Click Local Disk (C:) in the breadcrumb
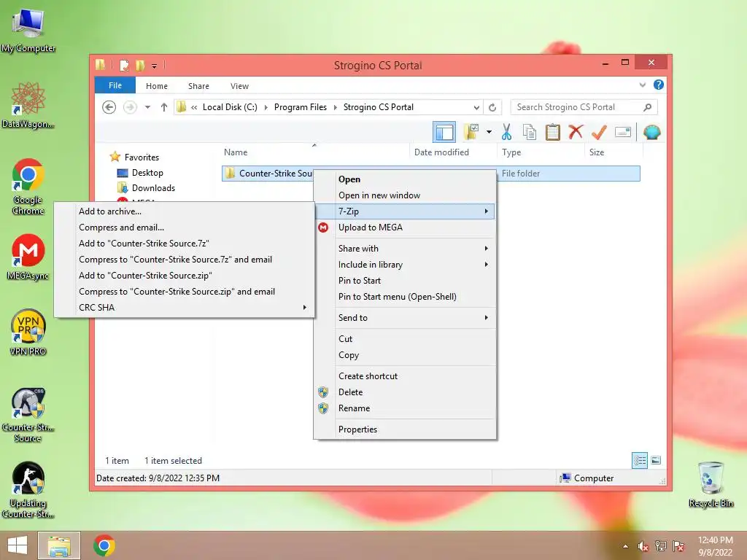The width and height of the screenshot is (747, 560). tap(230, 107)
